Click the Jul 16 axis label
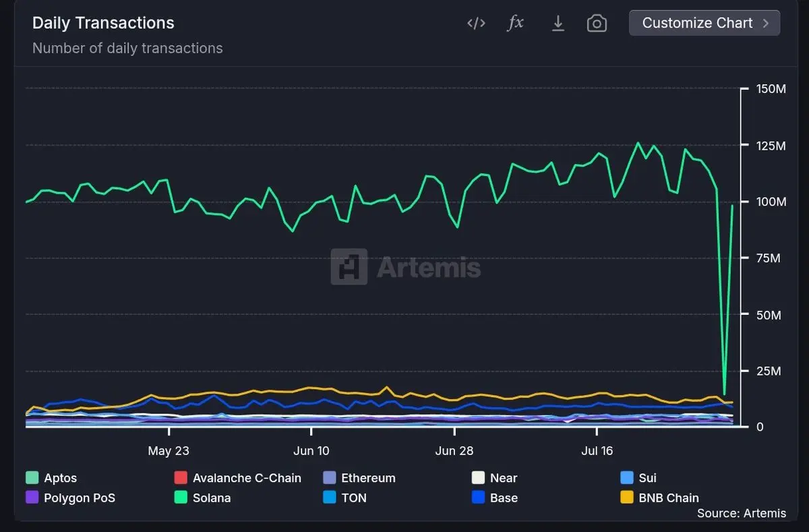Viewport: 809px width, 532px height. click(597, 451)
